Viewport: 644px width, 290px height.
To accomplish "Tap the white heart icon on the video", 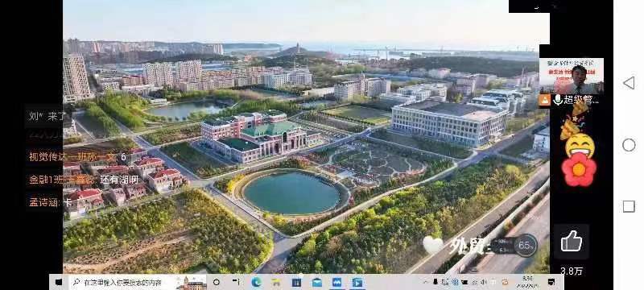I will point(433,245).
